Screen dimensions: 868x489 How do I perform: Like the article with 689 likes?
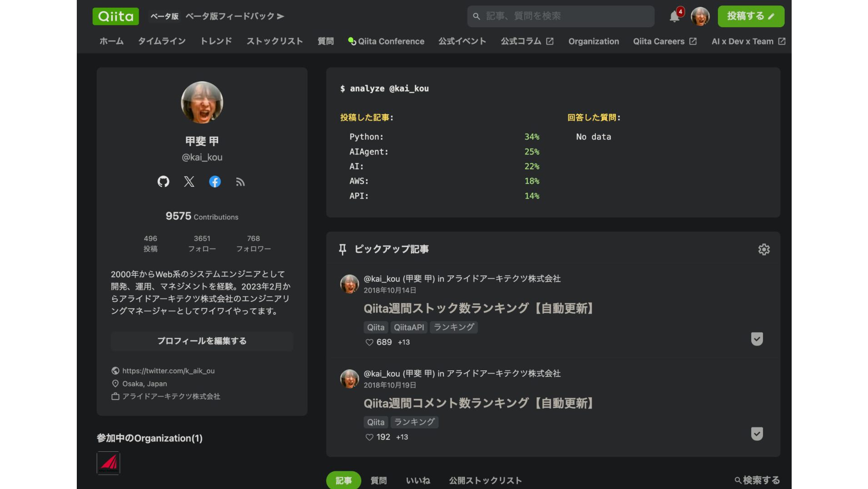click(369, 342)
